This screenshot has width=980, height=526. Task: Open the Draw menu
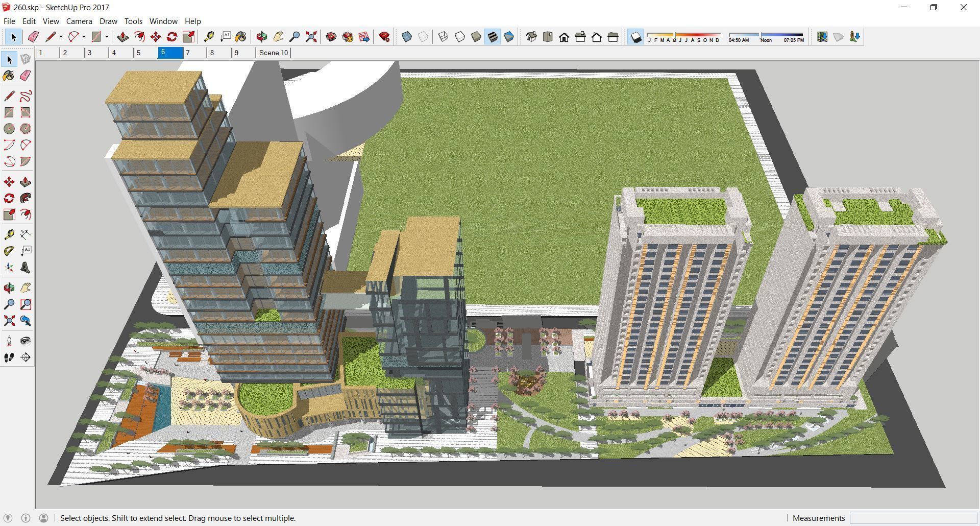tap(108, 21)
